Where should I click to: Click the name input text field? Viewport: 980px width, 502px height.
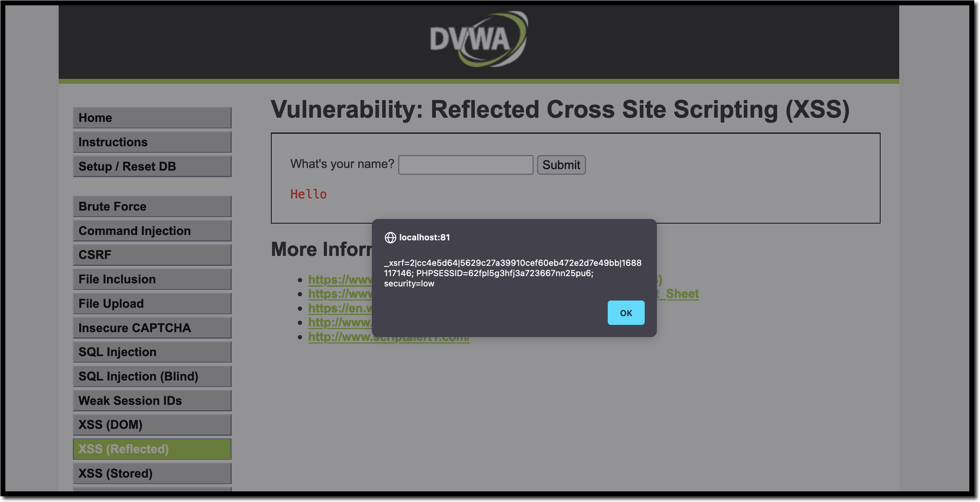coord(466,165)
